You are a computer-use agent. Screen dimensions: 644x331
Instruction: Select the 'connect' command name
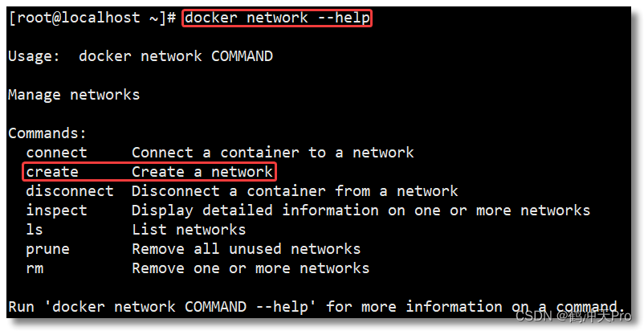pyautogui.click(x=57, y=153)
